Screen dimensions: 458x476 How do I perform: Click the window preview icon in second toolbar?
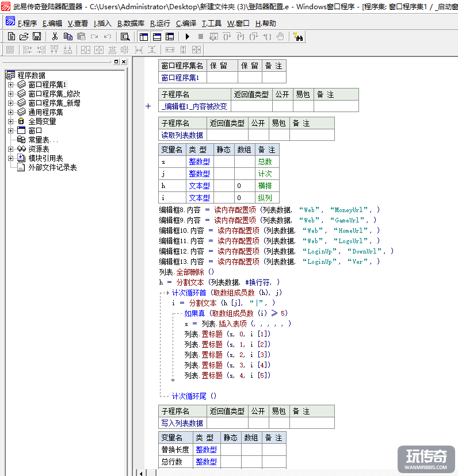coord(10,49)
